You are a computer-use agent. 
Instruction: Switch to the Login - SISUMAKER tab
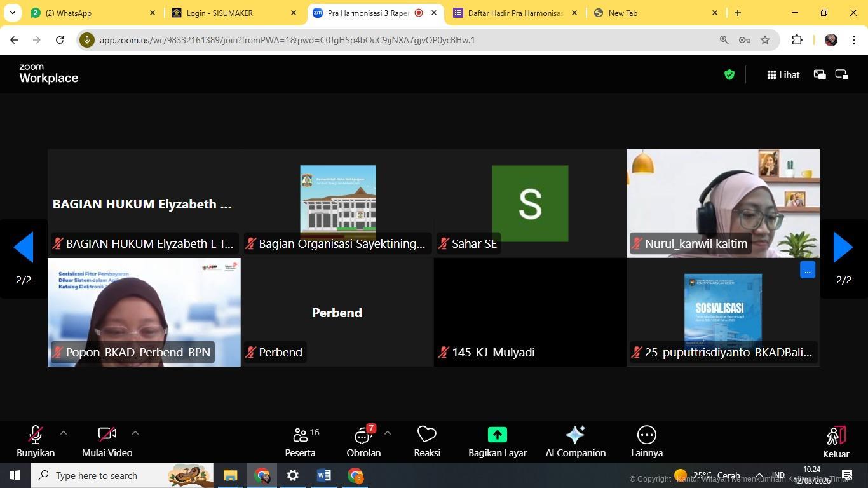[232, 13]
